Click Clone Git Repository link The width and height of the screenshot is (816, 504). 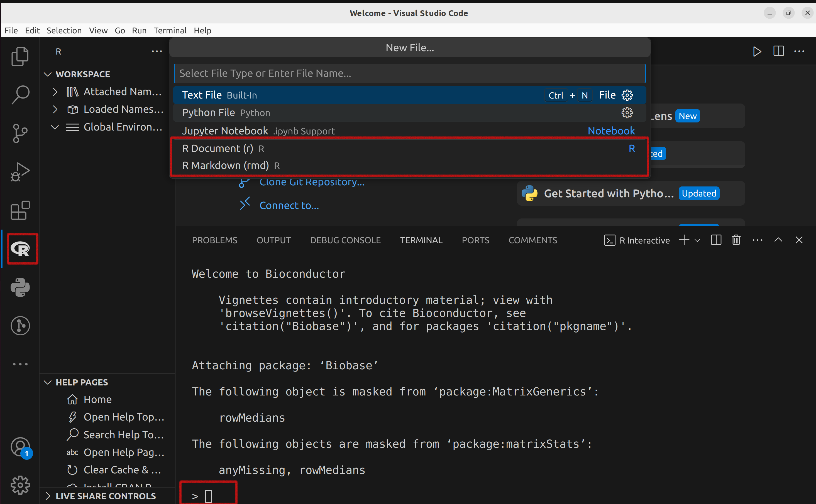click(312, 182)
